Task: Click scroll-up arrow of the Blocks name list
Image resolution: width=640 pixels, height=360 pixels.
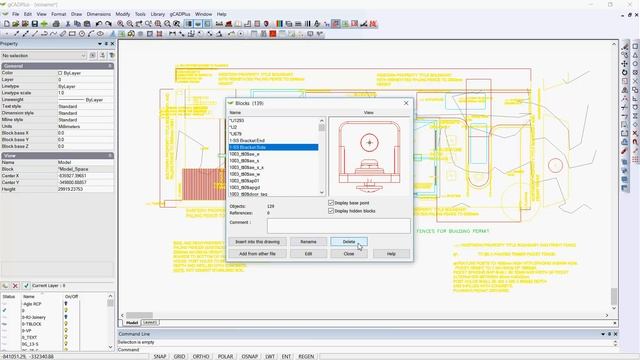Action: pyautogui.click(x=322, y=121)
